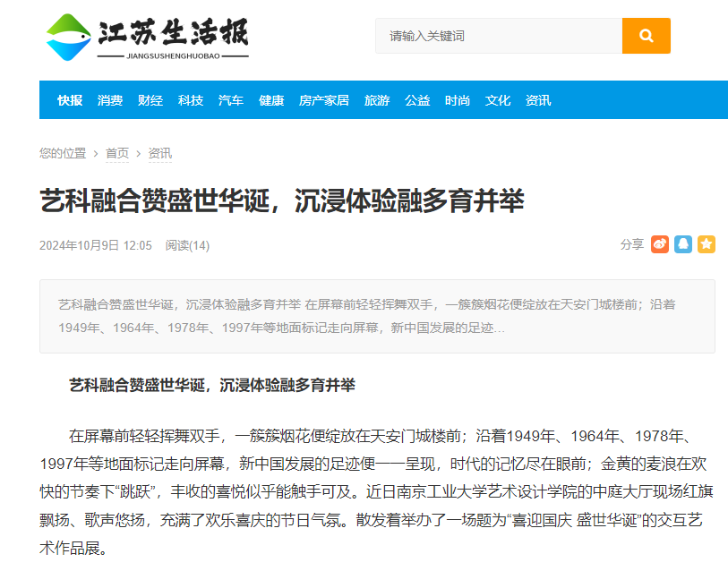Viewport: 728px width, 571px height.
Task: Click the 江苏生活报 site logo
Action: pos(148,37)
